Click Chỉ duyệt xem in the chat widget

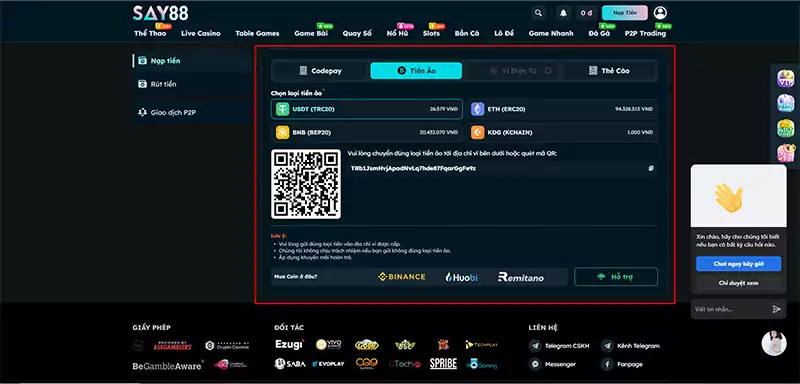tap(738, 283)
